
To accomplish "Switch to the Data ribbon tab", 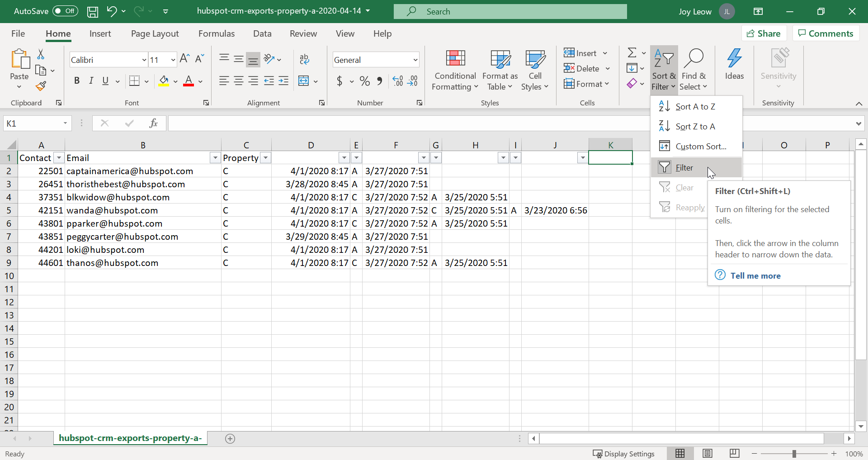I will 262,33.
